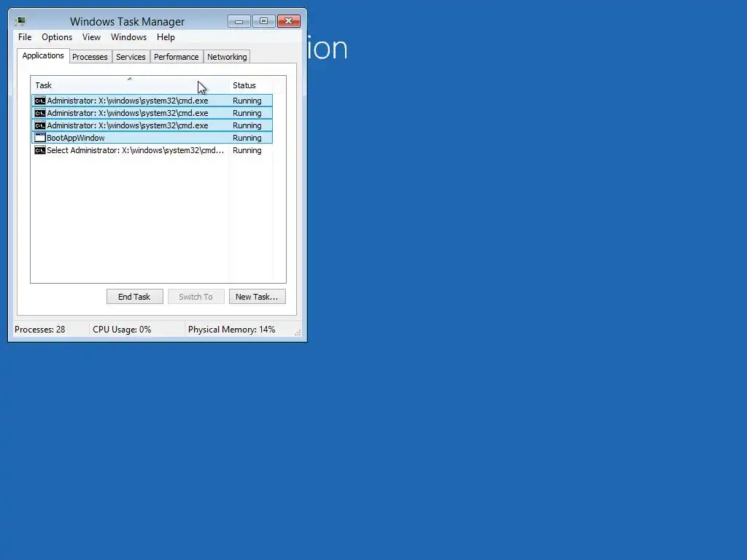747x560 pixels.
Task: Open the Help menu
Action: 166,37
